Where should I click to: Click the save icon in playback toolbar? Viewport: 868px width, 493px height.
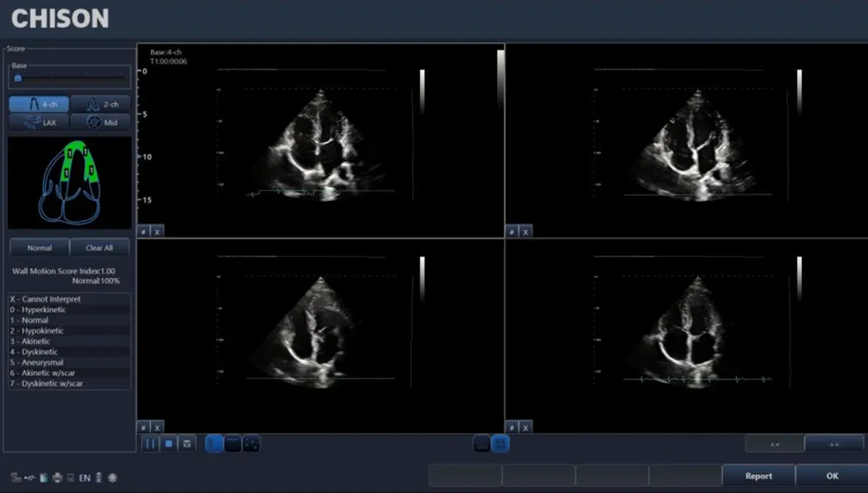click(187, 444)
